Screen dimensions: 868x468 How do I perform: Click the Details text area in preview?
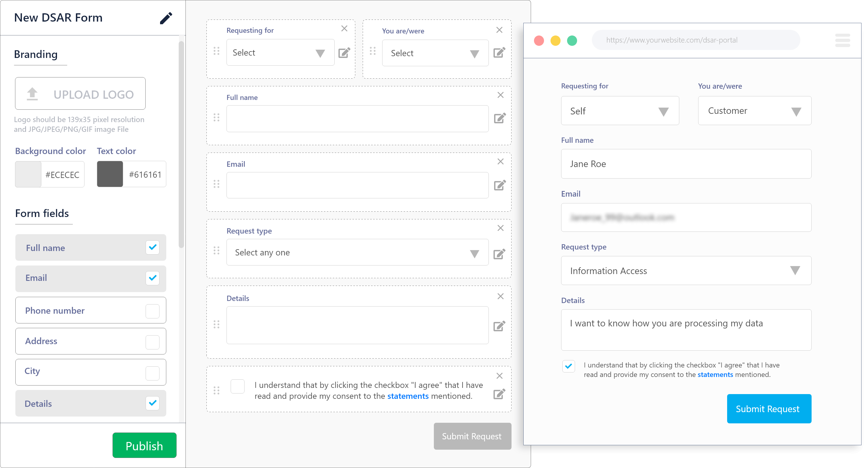click(x=686, y=330)
